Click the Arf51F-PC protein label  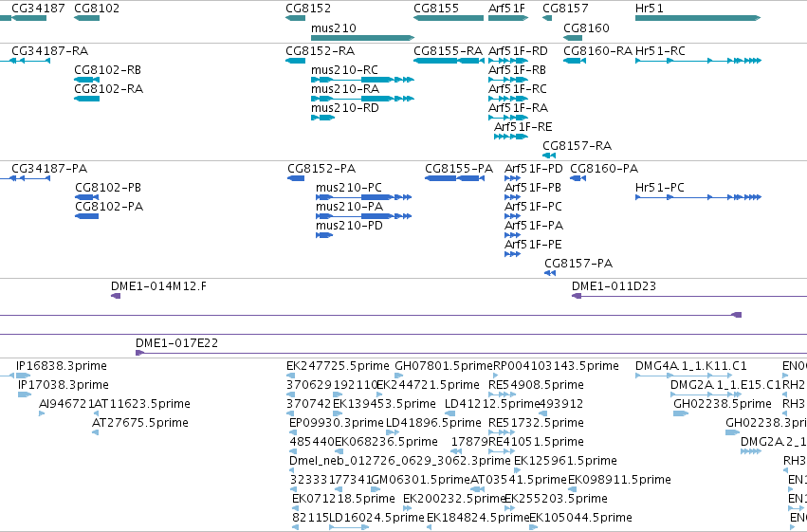point(533,207)
